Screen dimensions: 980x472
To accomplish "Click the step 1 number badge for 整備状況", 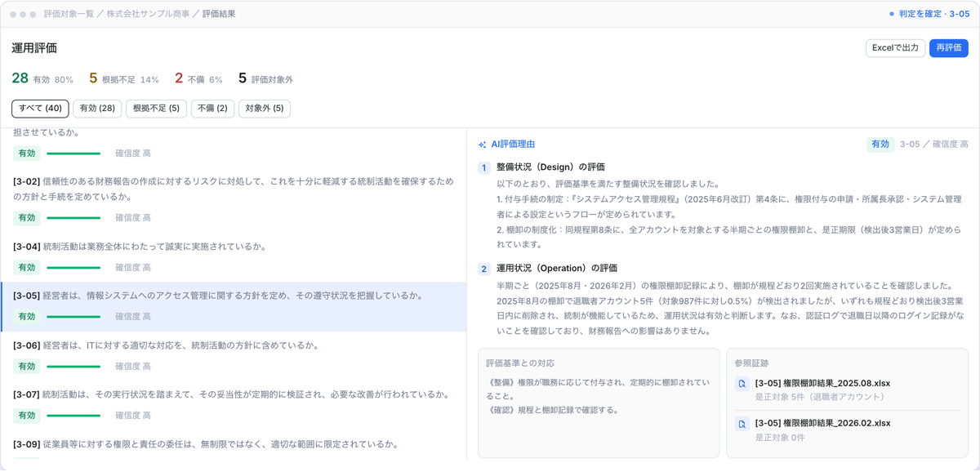I will (483, 167).
